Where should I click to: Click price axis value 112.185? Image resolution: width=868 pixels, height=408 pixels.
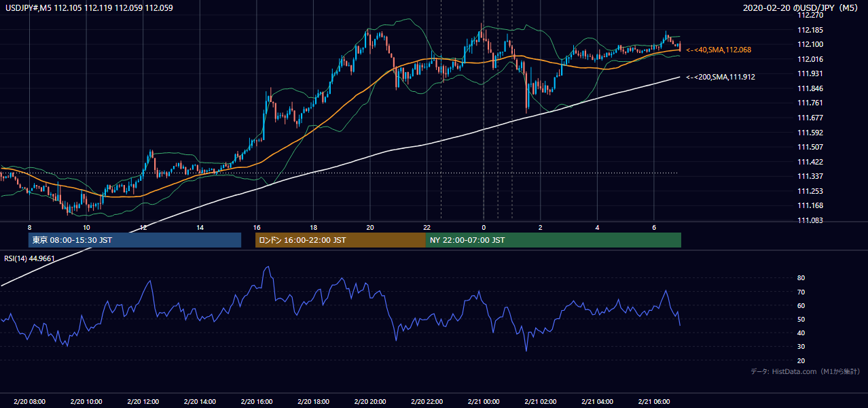coord(811,30)
